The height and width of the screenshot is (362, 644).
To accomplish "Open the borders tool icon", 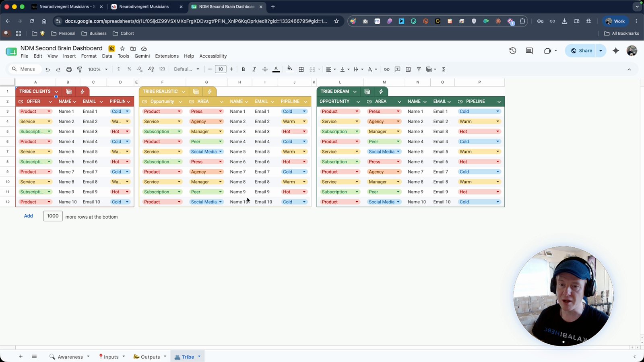I will pyautogui.click(x=301, y=69).
